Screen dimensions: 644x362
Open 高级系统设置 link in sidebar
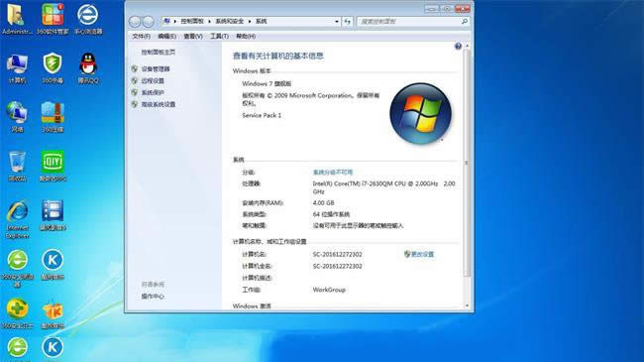coord(159,105)
